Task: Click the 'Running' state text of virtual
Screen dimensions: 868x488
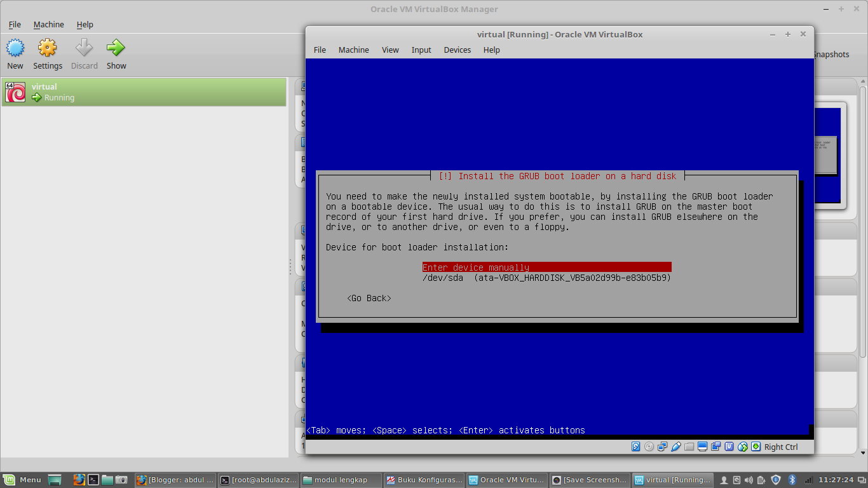Action: click(59, 98)
